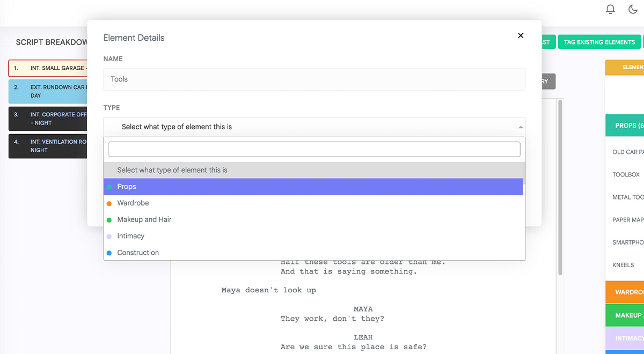The image size is (644, 354).
Task: Select TOOLBOX props item
Action: pyautogui.click(x=626, y=174)
